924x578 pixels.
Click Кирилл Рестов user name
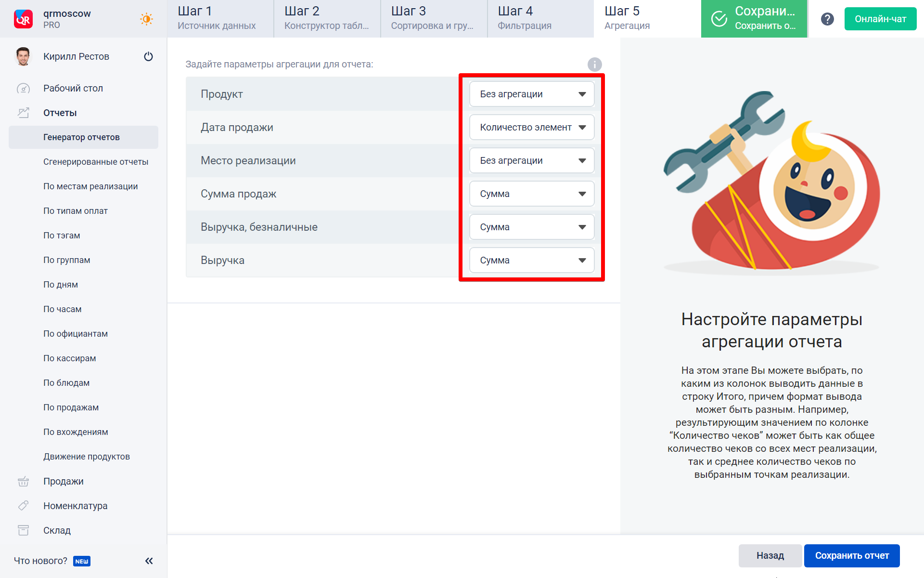[77, 56]
